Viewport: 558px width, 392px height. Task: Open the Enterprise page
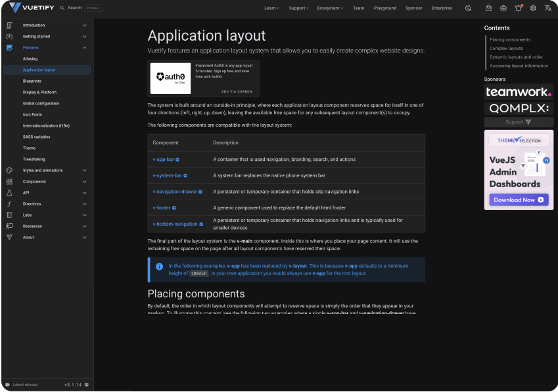[x=442, y=8]
